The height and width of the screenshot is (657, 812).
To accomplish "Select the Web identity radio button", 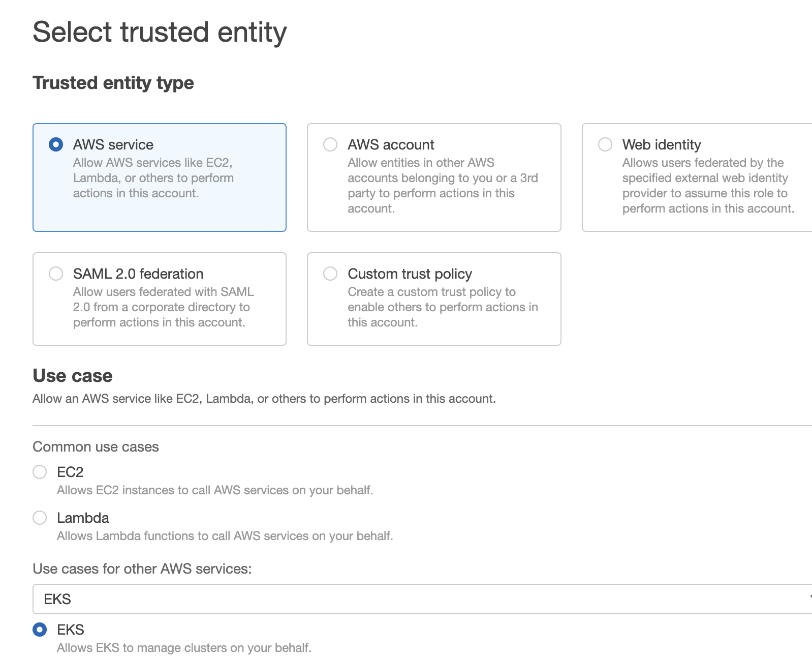I will click(605, 145).
